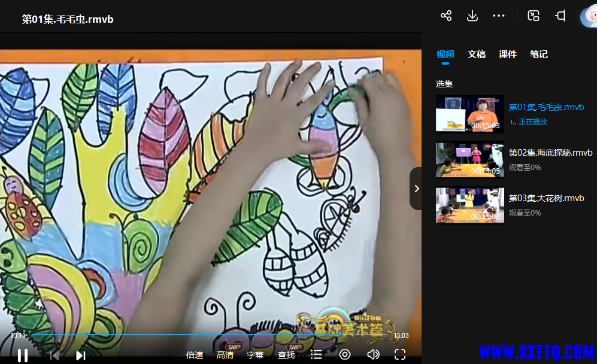
Task: Open the playlist list icon
Action: point(316,355)
